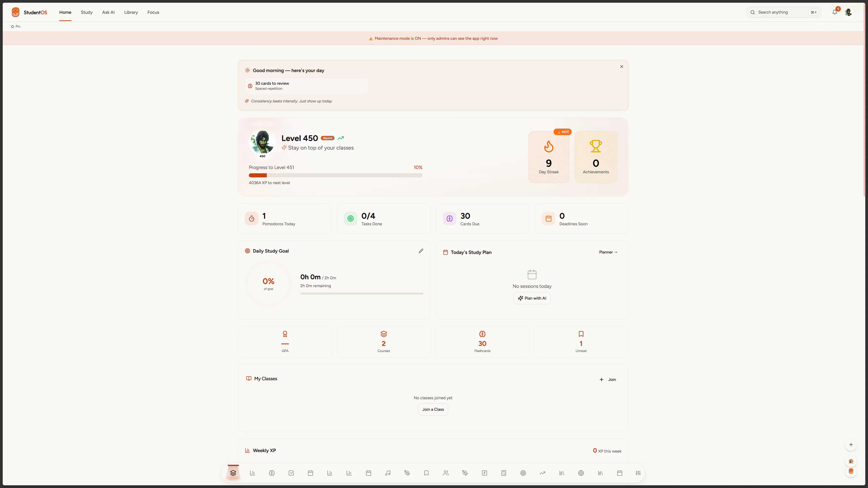Viewport: 868px width, 488px height.
Task: Open the calculator icon in bottom dock
Action: tap(504, 473)
